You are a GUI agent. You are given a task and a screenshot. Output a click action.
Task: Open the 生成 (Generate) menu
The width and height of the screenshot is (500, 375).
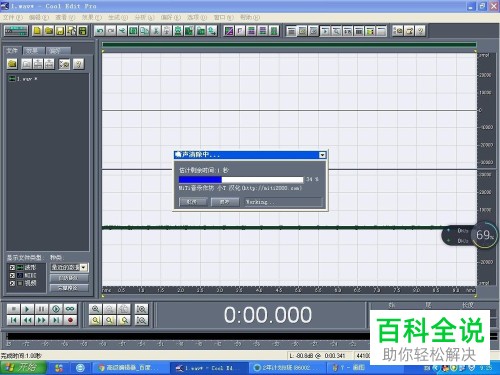118,17
